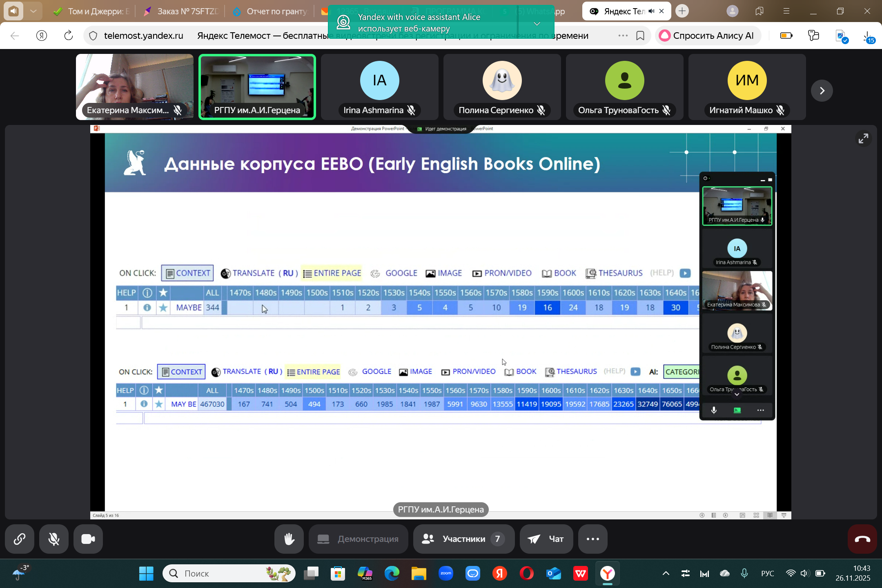882x588 pixels.
Task: Open new browser tab with plus
Action: (x=682, y=11)
